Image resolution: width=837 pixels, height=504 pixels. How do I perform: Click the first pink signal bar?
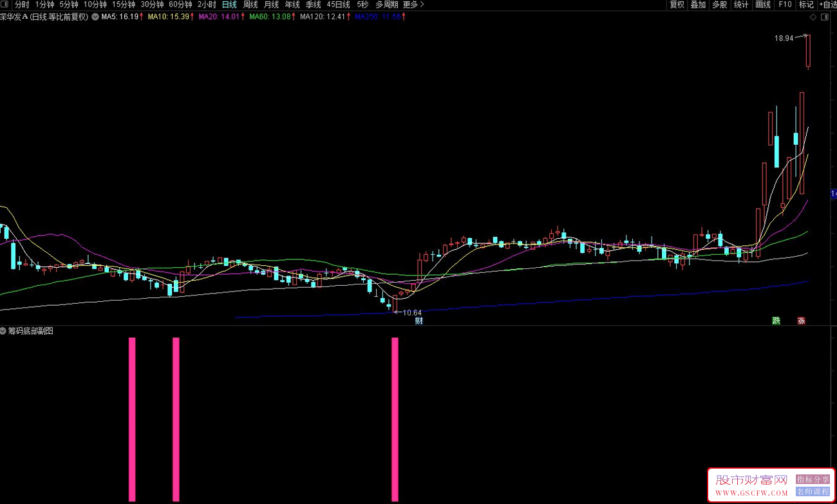click(x=132, y=419)
